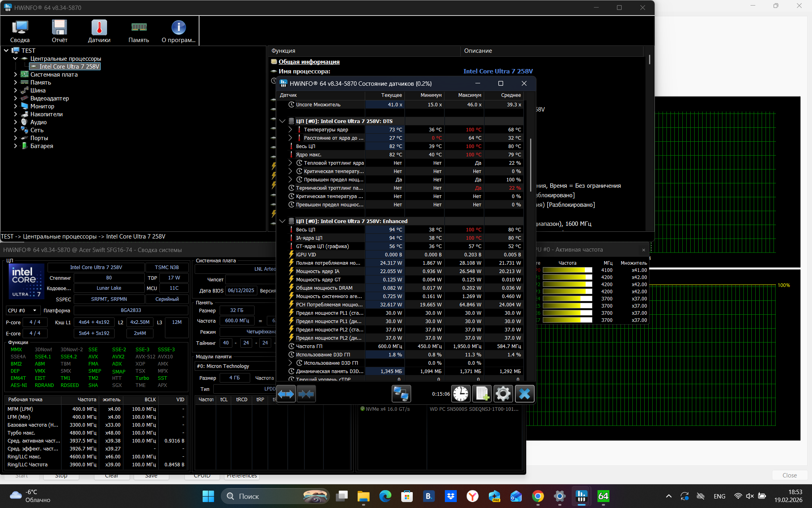Image resolution: width=812 pixels, height=508 pixels.
Task: Click the sensor window clock reset icon
Action: (461, 394)
